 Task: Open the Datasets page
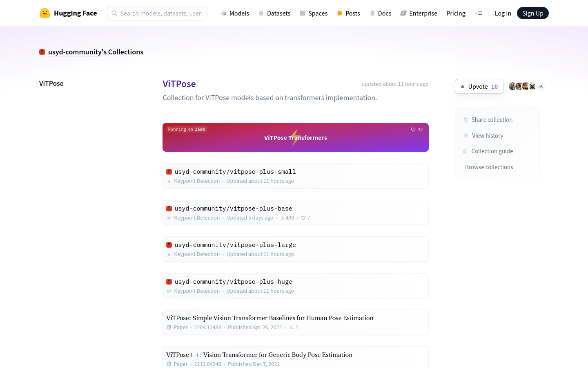pos(274,13)
